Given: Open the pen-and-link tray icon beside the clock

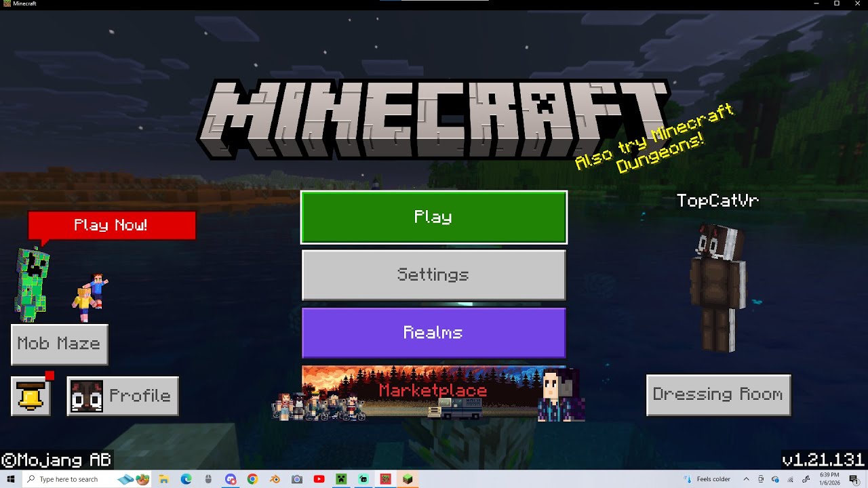Looking at the screenshot, I should [806, 479].
